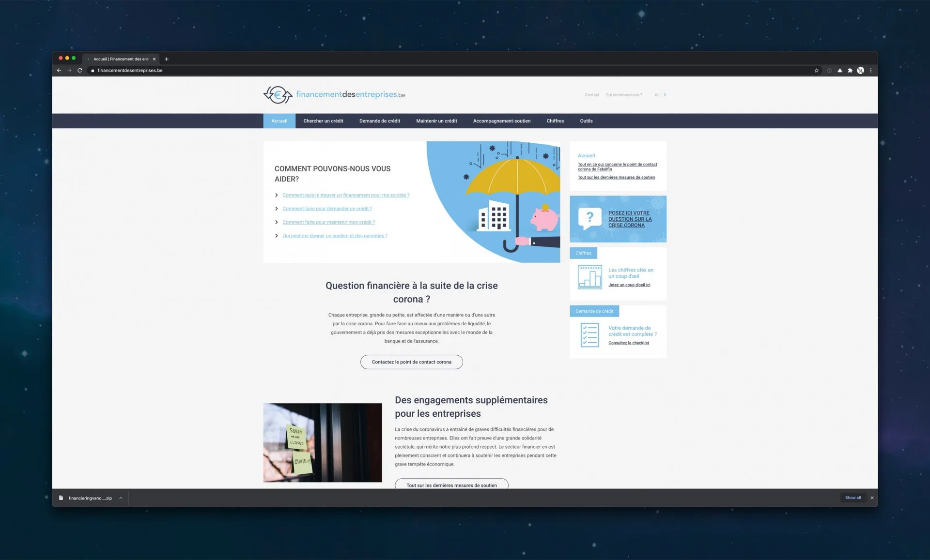The height and width of the screenshot is (560, 930).
Task: Click chevron beside soutien et garanties link
Action: coord(277,236)
